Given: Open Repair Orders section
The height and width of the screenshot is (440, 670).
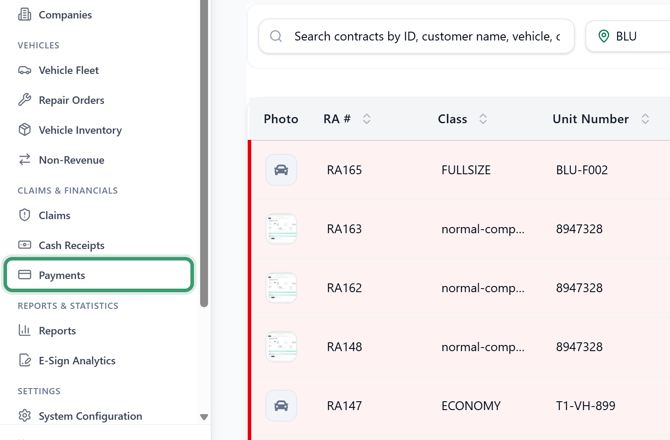Looking at the screenshot, I should pos(71,100).
